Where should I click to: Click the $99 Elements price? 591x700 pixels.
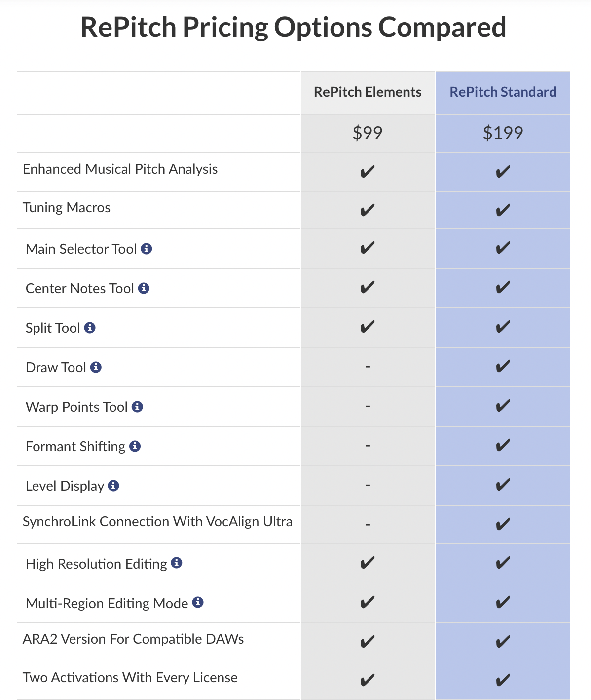[x=368, y=133]
